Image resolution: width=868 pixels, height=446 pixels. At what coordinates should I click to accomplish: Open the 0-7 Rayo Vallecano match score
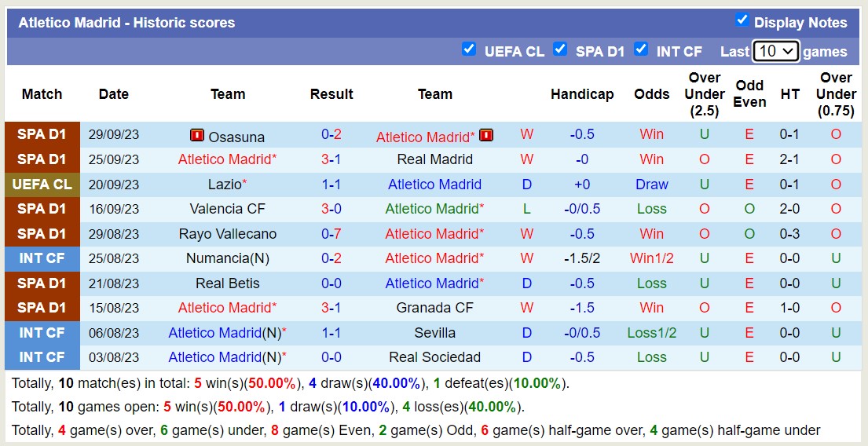(x=331, y=234)
